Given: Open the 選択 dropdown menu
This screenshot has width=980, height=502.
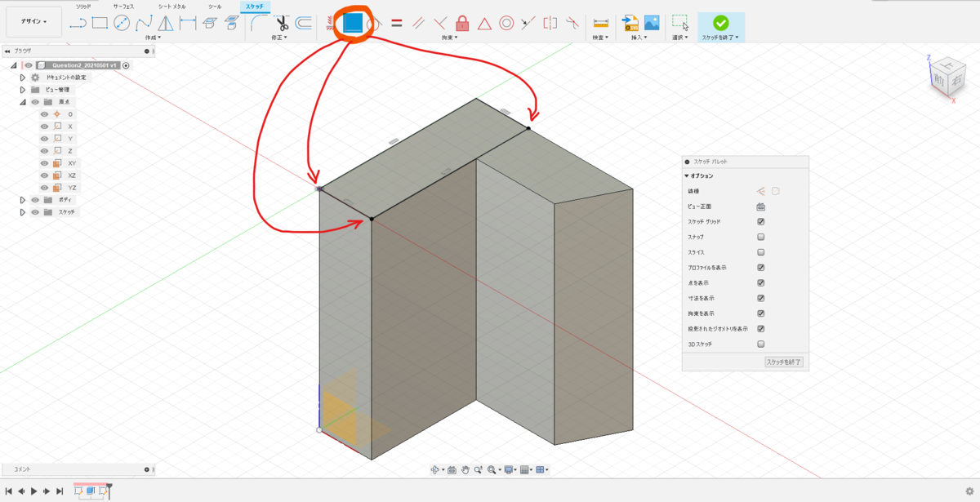Looking at the screenshot, I should point(679,38).
